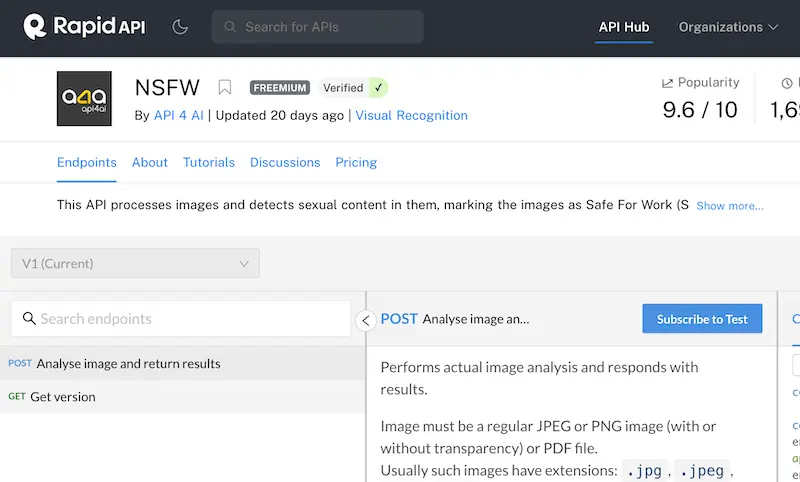Click the Updated 20 days ago text
The height and width of the screenshot is (482, 800).
pyautogui.click(x=280, y=115)
